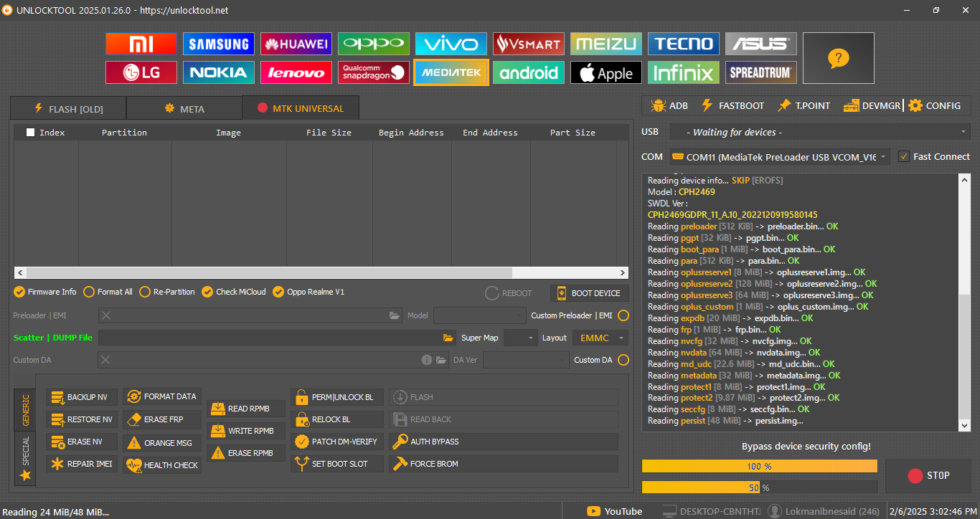Browse for Scatter file via folder icon
Image resolution: width=980 pixels, height=519 pixels.
[x=448, y=338]
